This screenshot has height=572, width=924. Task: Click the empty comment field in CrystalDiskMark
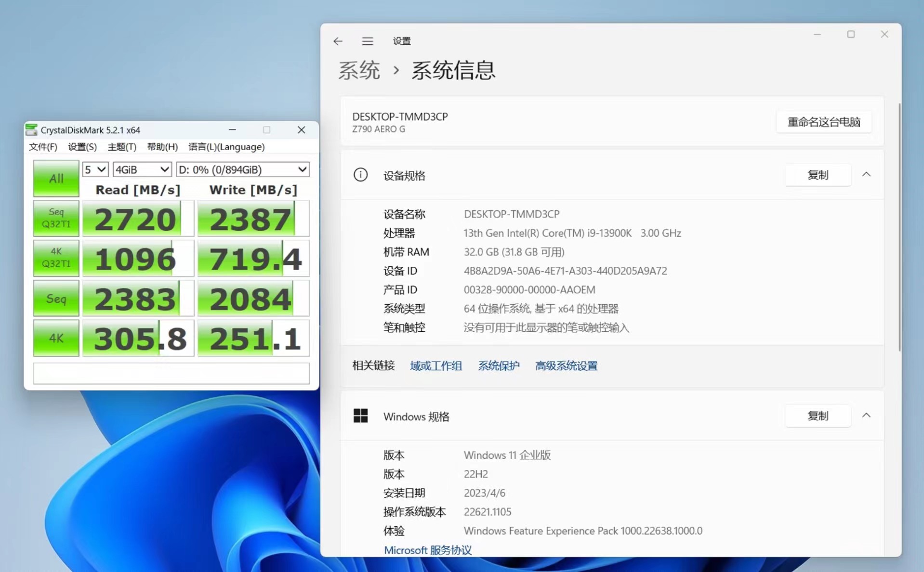click(171, 373)
